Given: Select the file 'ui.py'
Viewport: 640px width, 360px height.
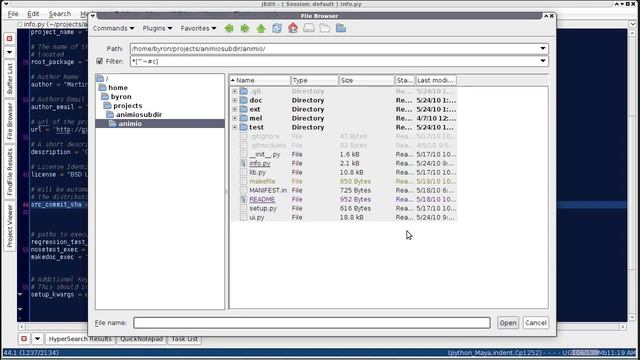Looking at the screenshot, I should [257, 217].
